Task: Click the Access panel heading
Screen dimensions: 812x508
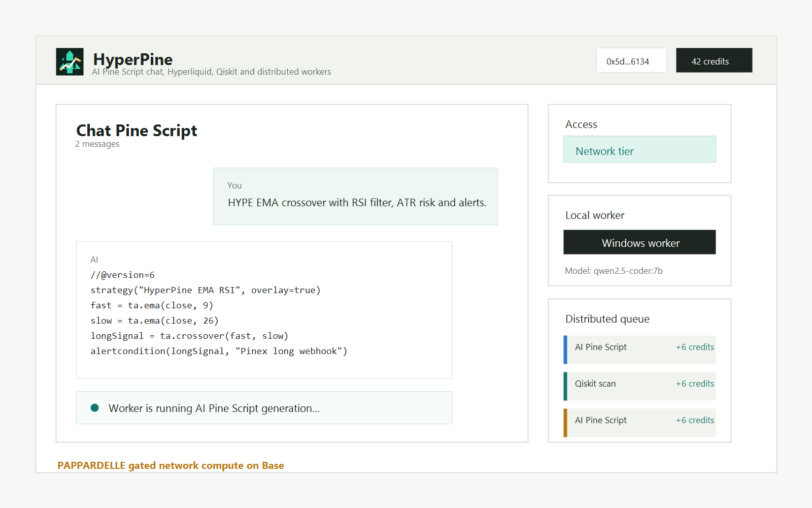Action: pos(581,124)
